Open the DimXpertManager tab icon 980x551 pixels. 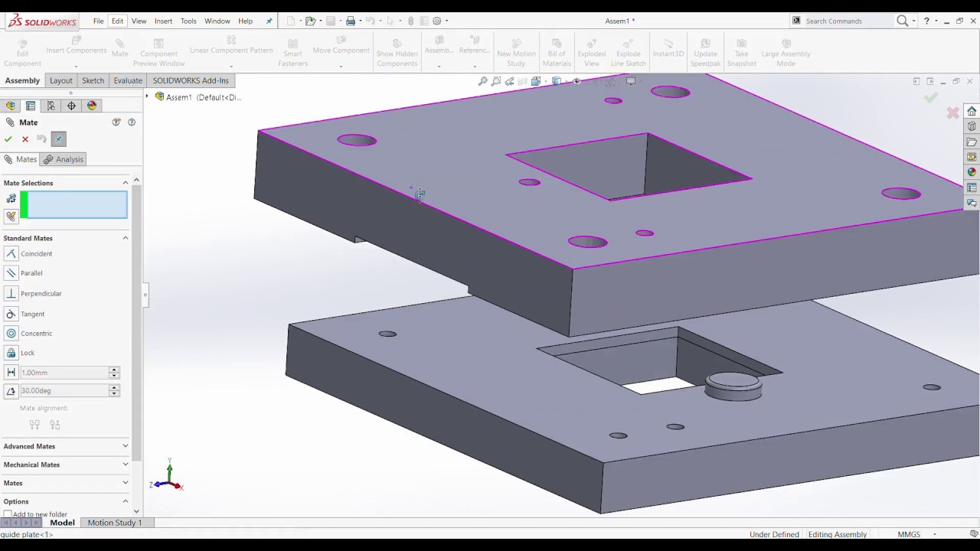pos(71,106)
